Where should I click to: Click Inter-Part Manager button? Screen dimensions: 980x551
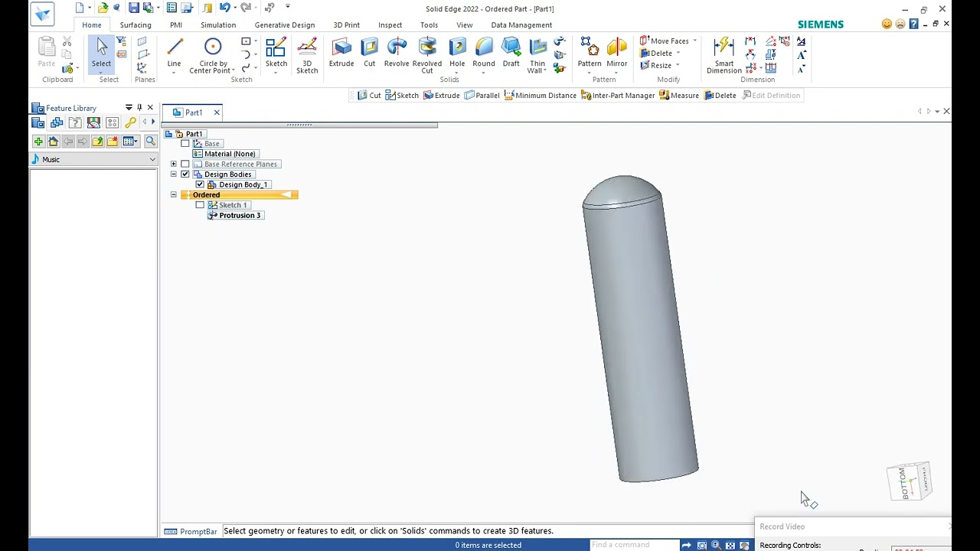(x=618, y=96)
